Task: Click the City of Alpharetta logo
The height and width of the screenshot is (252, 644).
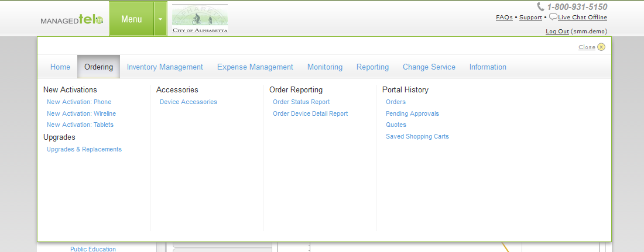Action: (x=200, y=19)
